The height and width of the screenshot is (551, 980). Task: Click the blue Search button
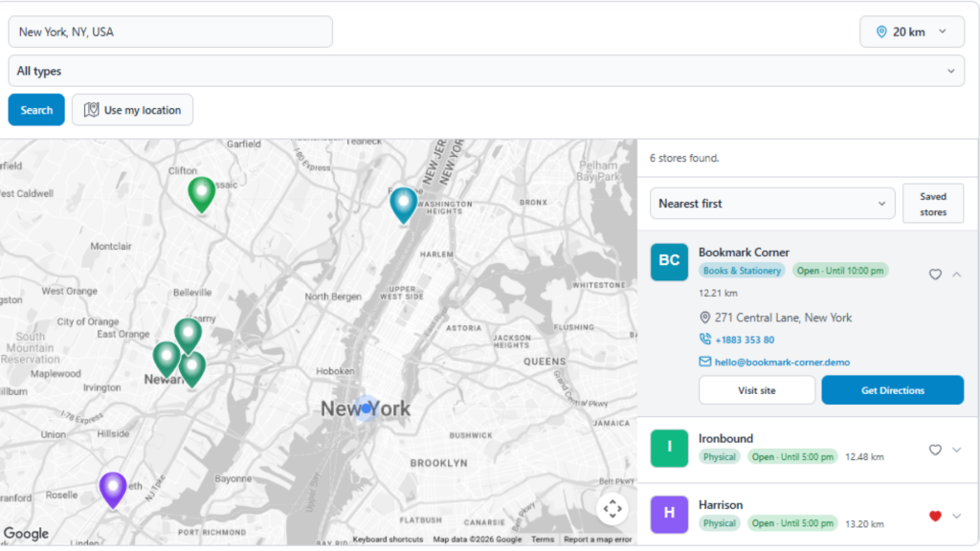tap(36, 110)
